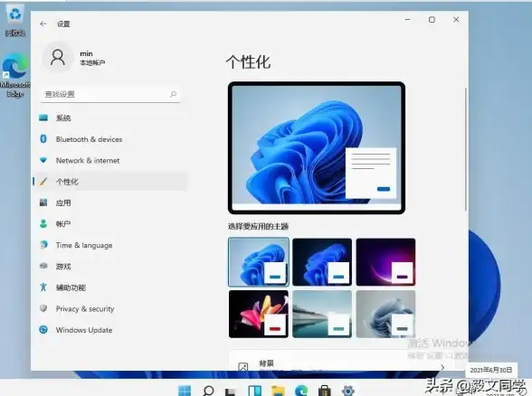Image resolution: width=532 pixels, height=396 pixels.
Task: Open the 应用 settings category
Action: (110, 203)
